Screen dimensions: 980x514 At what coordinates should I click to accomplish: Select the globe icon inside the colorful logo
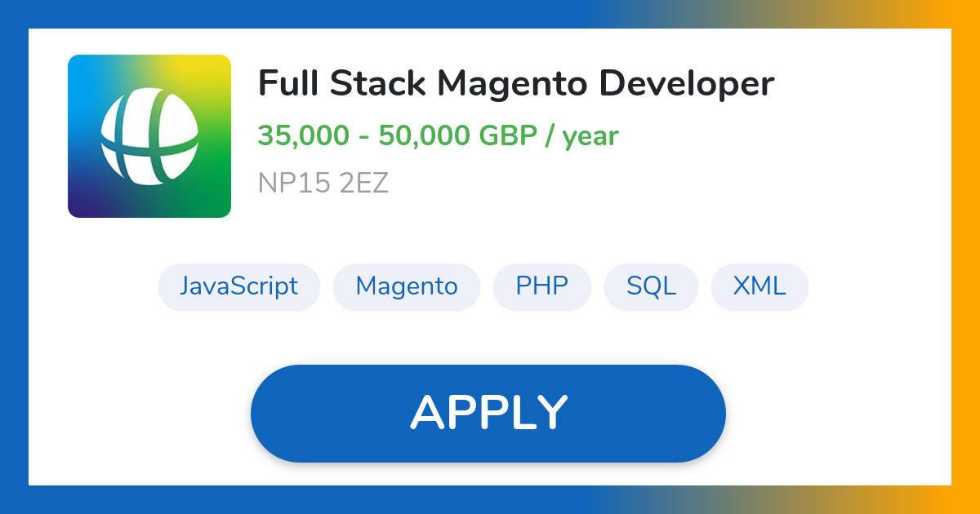[149, 135]
